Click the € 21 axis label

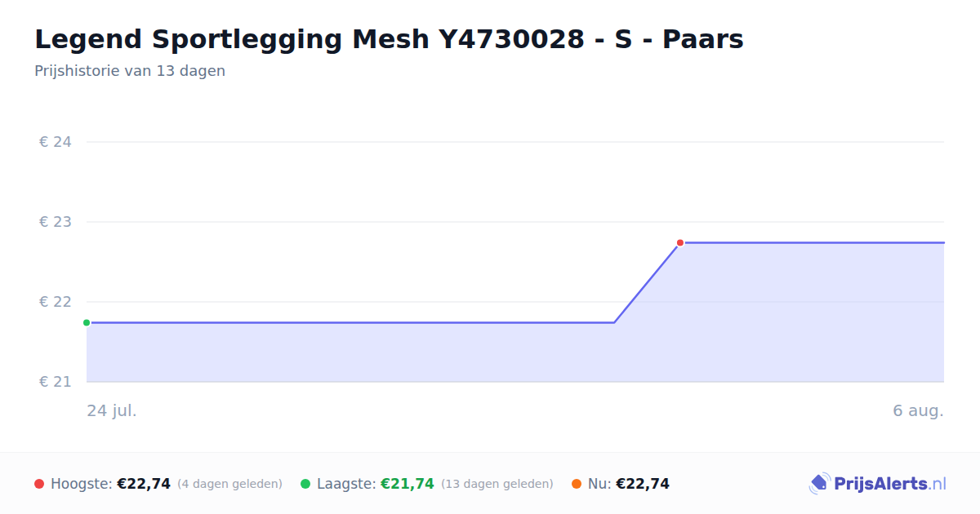coord(56,382)
